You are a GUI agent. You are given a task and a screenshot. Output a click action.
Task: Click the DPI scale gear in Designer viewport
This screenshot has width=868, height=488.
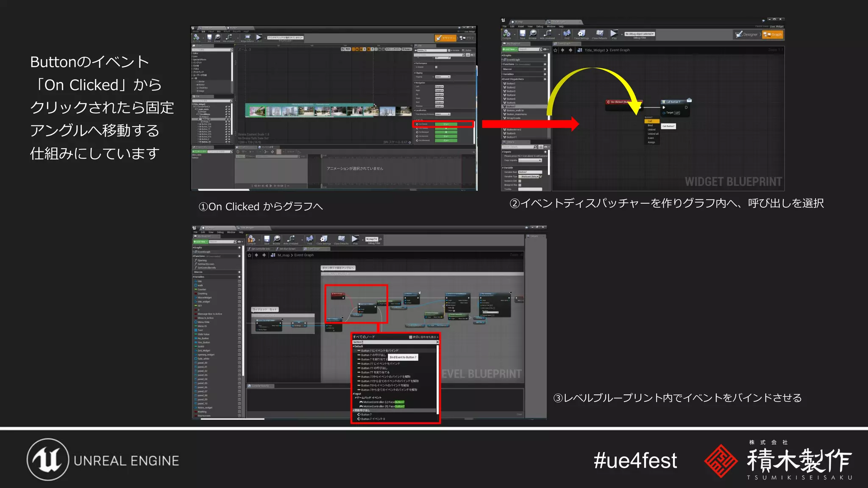[x=410, y=142]
